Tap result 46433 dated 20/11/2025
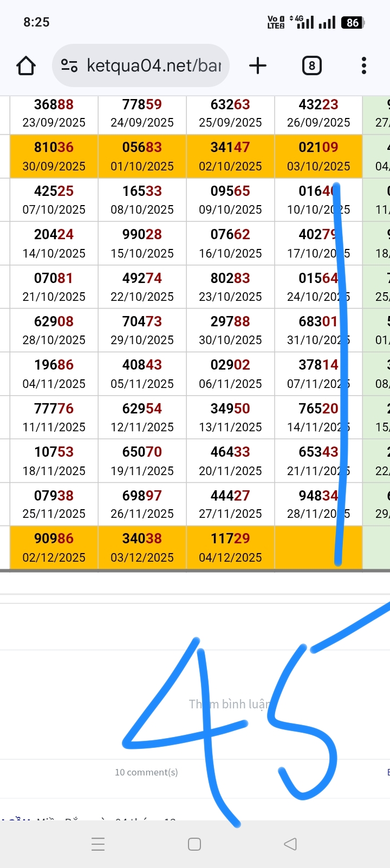390x868 pixels. coord(230,461)
